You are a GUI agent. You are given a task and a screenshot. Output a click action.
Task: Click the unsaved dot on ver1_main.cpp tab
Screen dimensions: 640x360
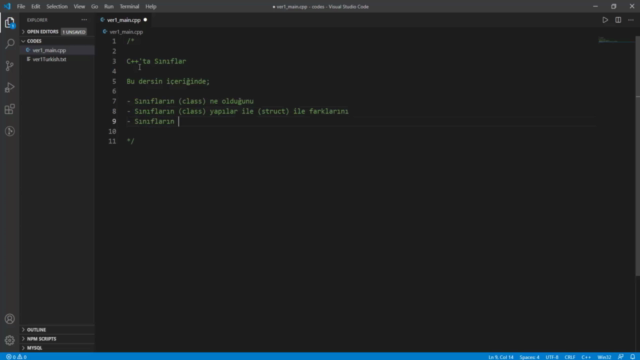(x=145, y=20)
